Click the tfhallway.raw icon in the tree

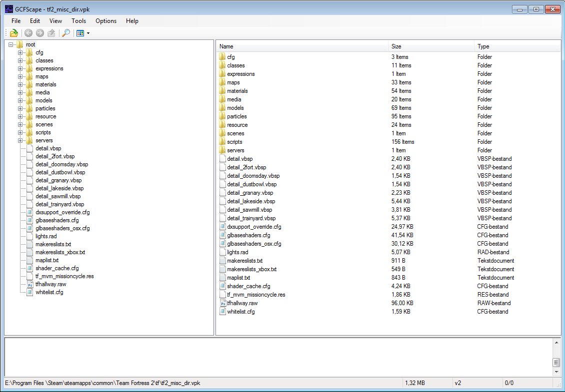(x=29, y=284)
